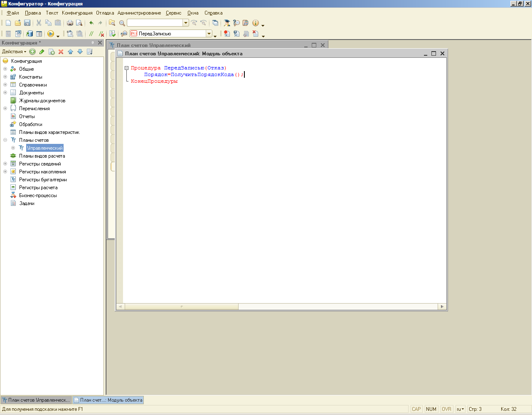This screenshot has width=532, height=415.
Task: Click the code editor horizontal scrollbar
Action: [x=182, y=306]
